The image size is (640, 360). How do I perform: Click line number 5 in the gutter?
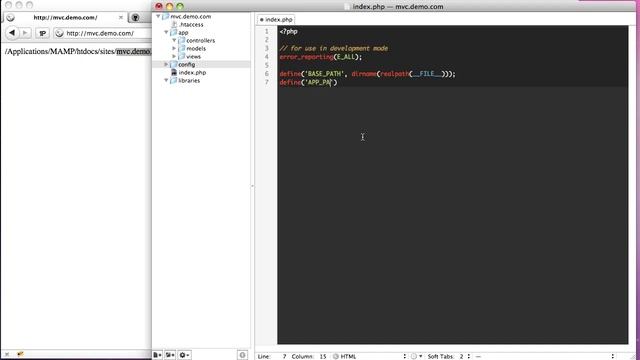[267, 65]
